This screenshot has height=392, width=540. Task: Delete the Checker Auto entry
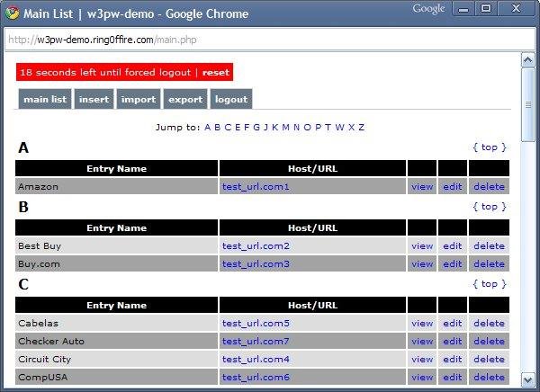pos(489,341)
